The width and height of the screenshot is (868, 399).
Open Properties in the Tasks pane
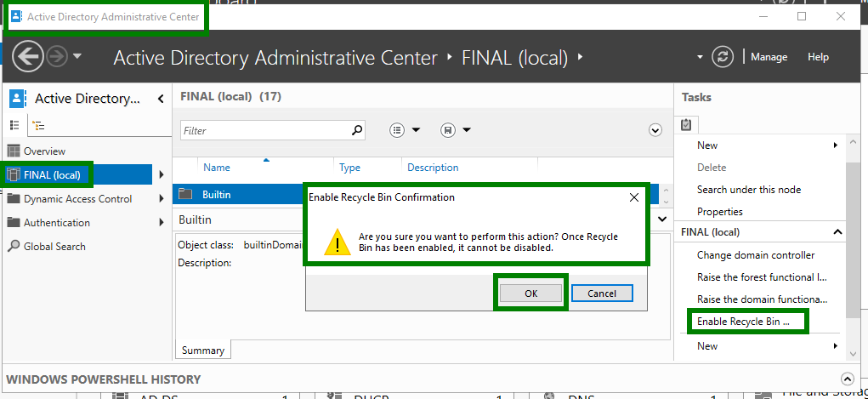click(719, 212)
